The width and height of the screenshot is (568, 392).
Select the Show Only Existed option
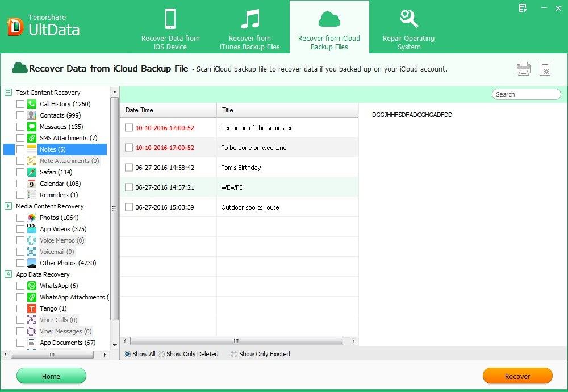point(233,354)
